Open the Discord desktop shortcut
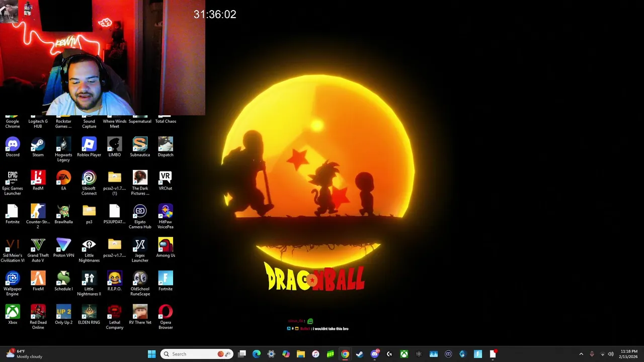The image size is (644, 362). click(x=13, y=147)
